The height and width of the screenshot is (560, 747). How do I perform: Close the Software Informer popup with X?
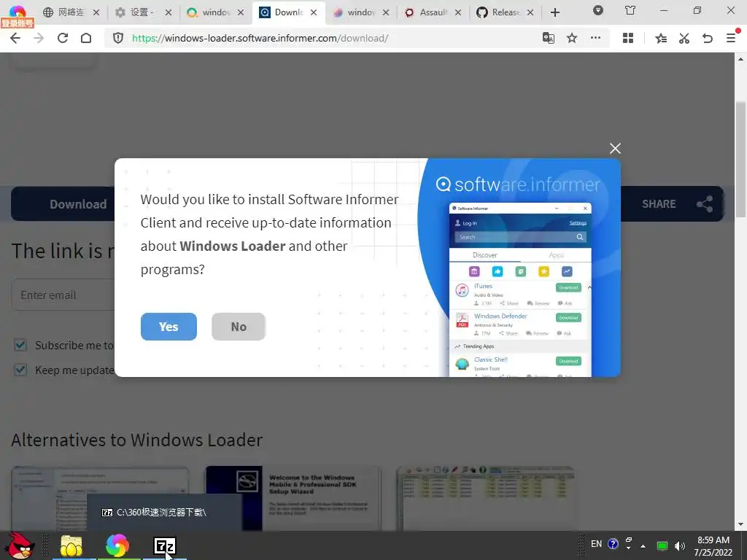click(x=615, y=149)
